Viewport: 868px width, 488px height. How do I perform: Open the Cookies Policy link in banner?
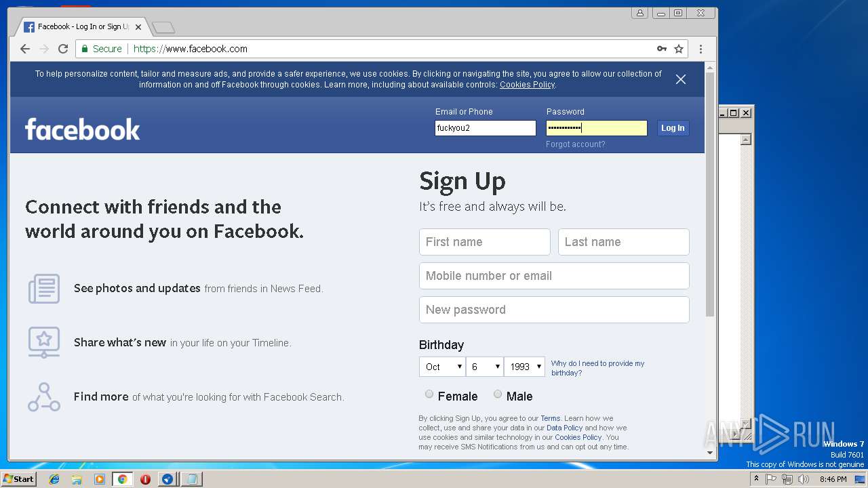(x=527, y=85)
